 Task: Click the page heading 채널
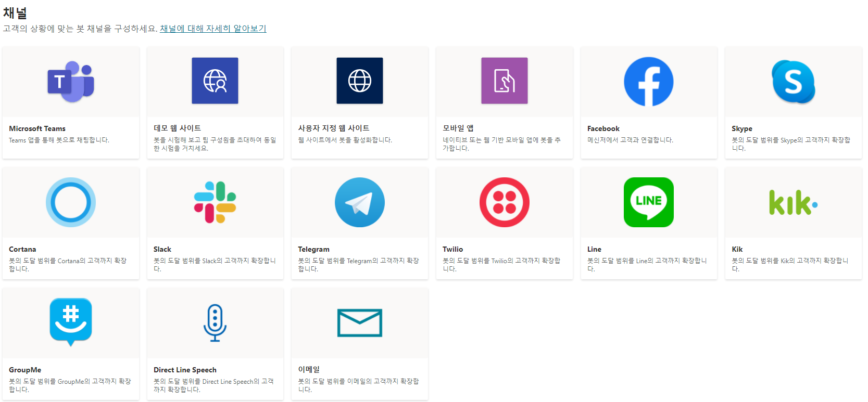tap(15, 12)
